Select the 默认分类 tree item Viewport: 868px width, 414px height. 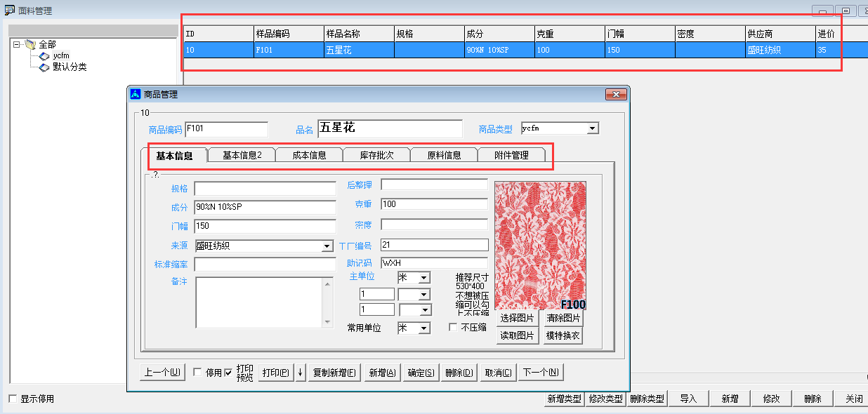(70, 67)
